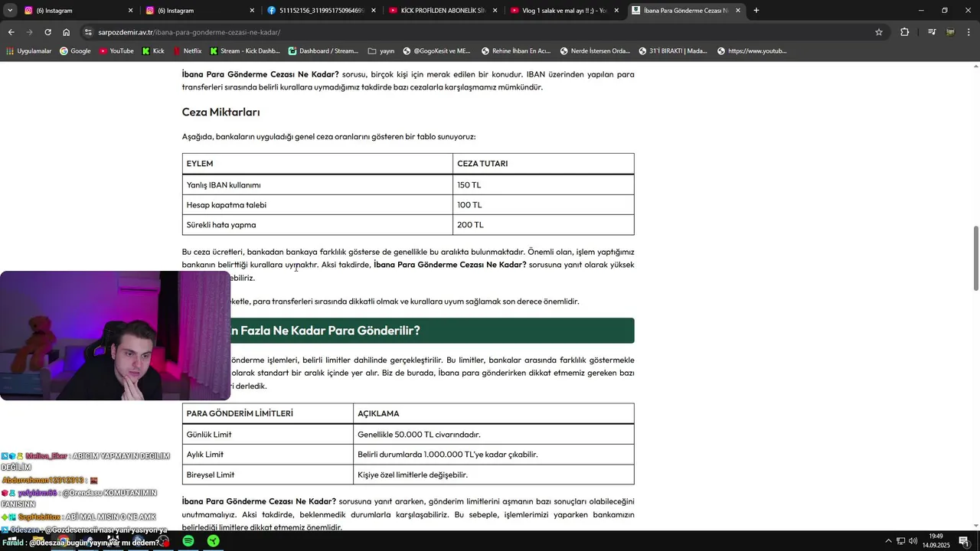Open the YouTube bookmark
980x551 pixels.
point(116,51)
